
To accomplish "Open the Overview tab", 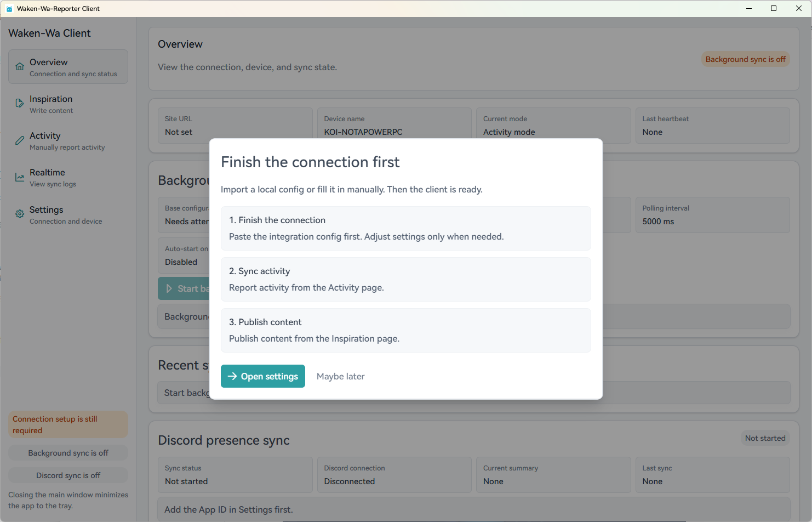I will click(68, 67).
